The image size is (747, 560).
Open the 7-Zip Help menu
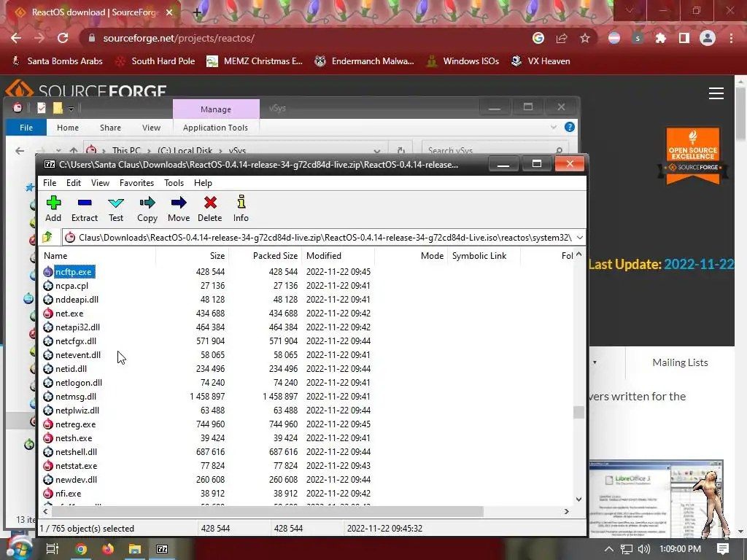[x=203, y=183]
